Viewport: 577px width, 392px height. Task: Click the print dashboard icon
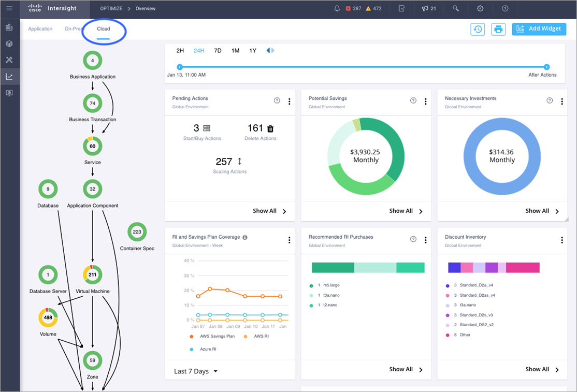tap(498, 30)
